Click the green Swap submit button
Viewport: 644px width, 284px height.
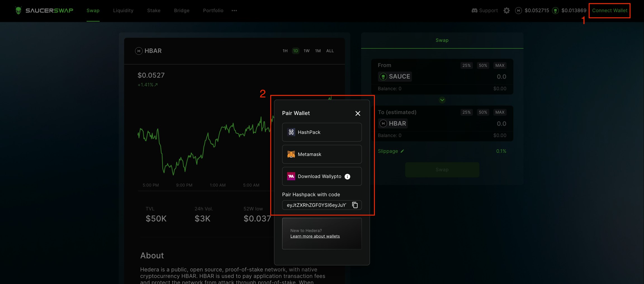point(442,170)
